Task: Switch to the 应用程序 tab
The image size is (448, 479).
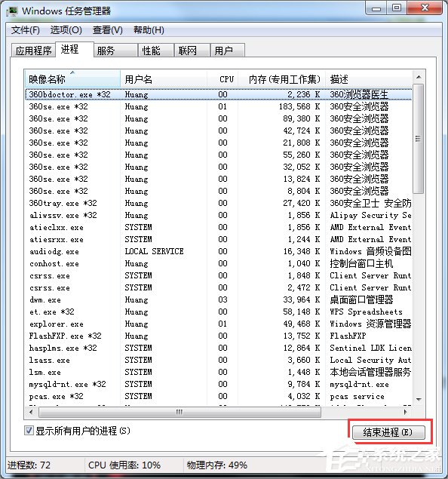Action: pos(33,51)
